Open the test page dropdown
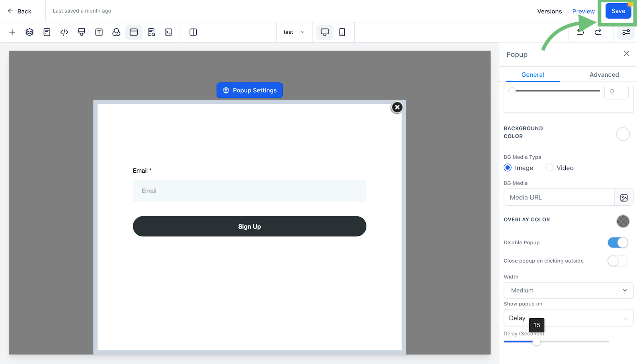This screenshot has width=637, height=364. point(294,32)
